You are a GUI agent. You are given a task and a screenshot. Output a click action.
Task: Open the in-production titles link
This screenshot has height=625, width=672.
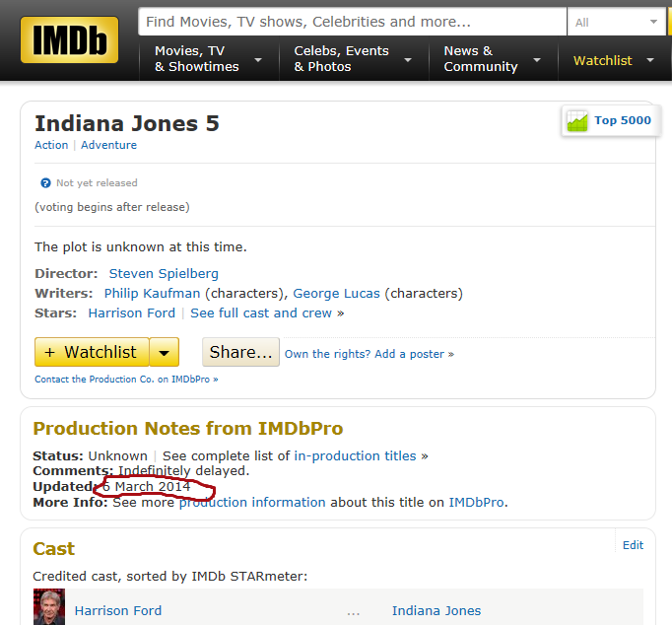coord(356,455)
